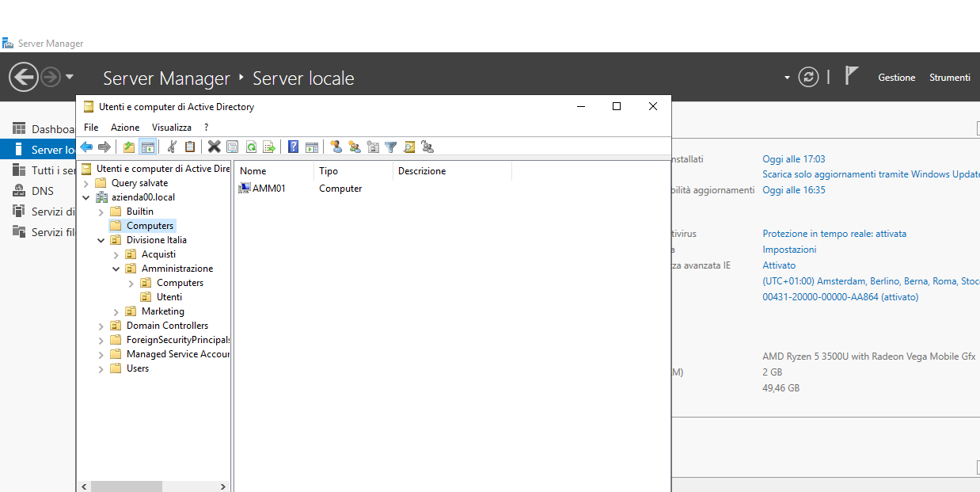This screenshot has width=980, height=492.
Task: Collapse the azienda00.local domain node
Action: (x=86, y=197)
